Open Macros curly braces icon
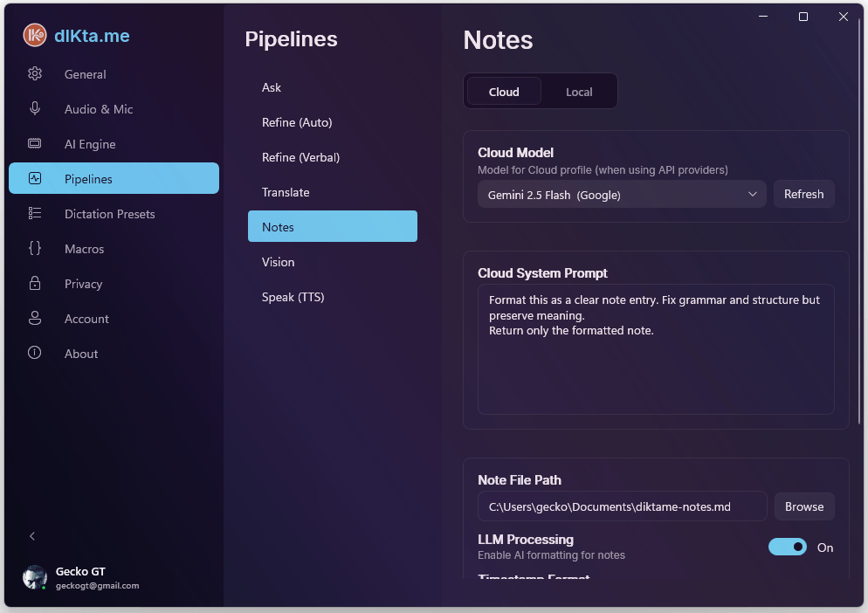The width and height of the screenshot is (868, 613). 35,249
